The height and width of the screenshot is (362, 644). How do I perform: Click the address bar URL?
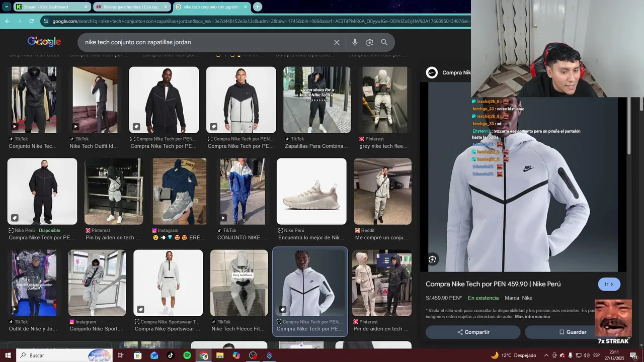pyautogui.click(x=262, y=21)
